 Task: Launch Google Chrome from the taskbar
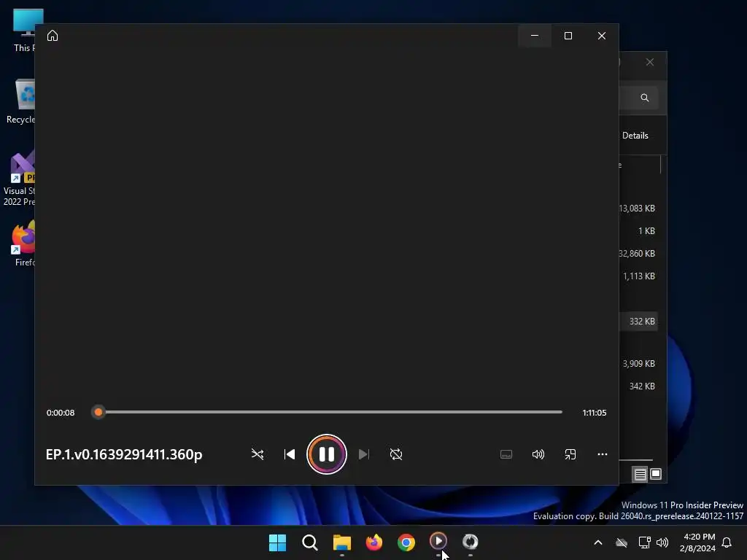(x=406, y=542)
